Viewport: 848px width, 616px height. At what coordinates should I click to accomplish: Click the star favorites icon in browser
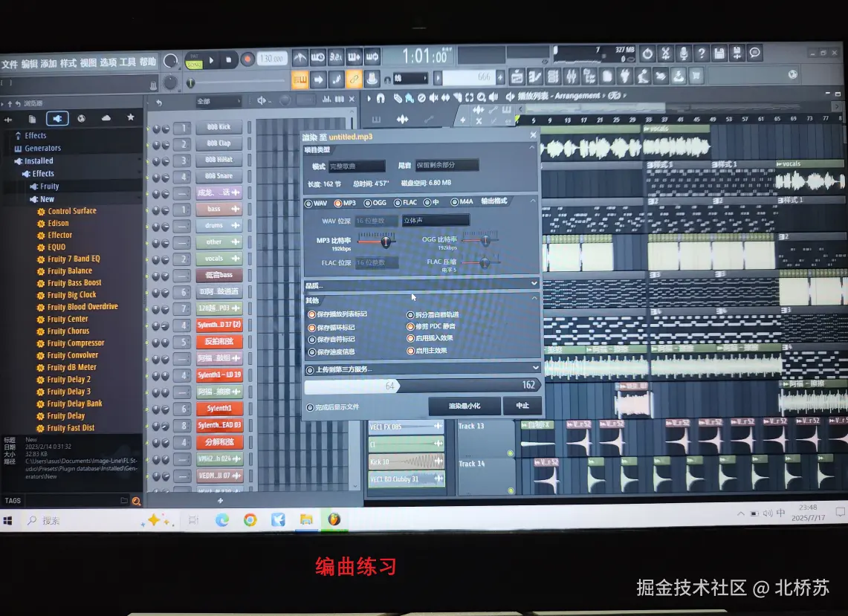[x=130, y=117]
